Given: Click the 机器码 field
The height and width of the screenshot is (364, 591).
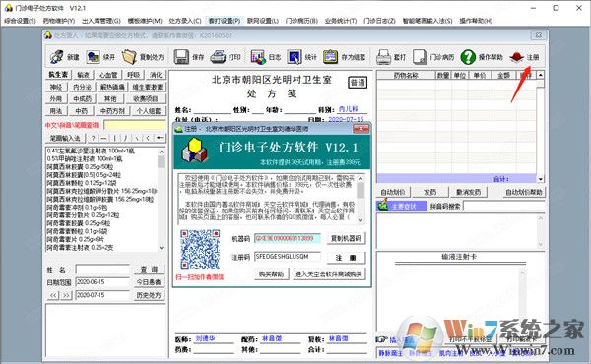Looking at the screenshot, I should click(288, 238).
